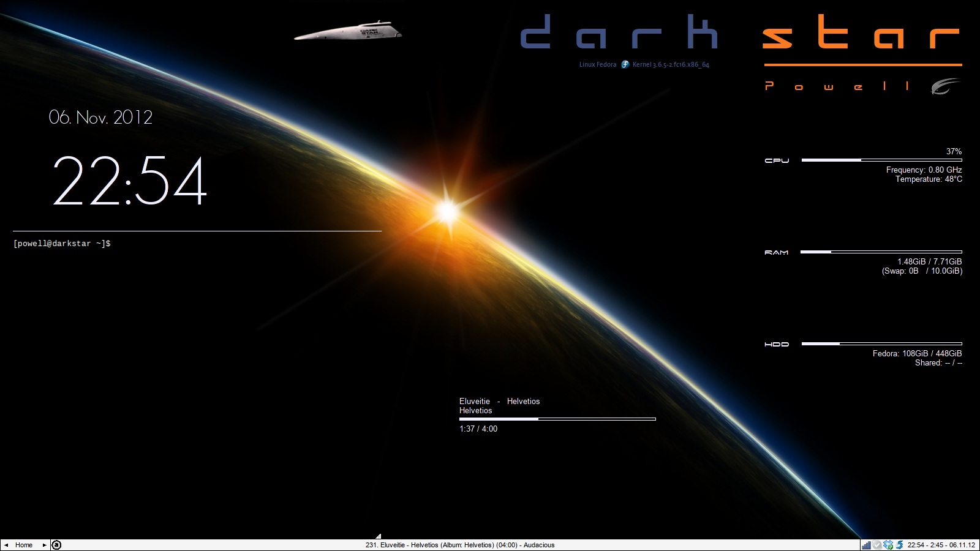Screen dimensions: 980x551
Task: Click the CPU label
Action: (777, 160)
